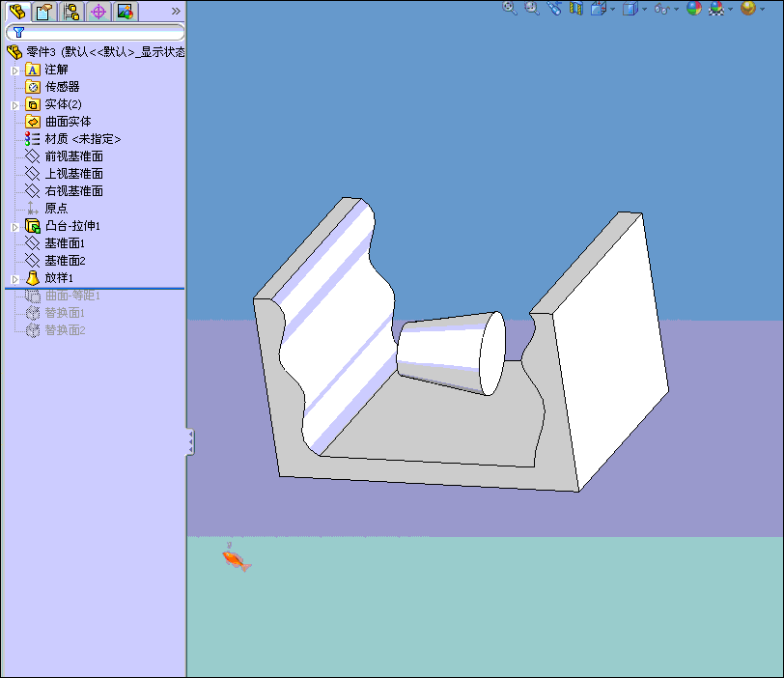Select the 材质 <未指定> material entry
Screen dimensions: 784x678
pos(82,139)
